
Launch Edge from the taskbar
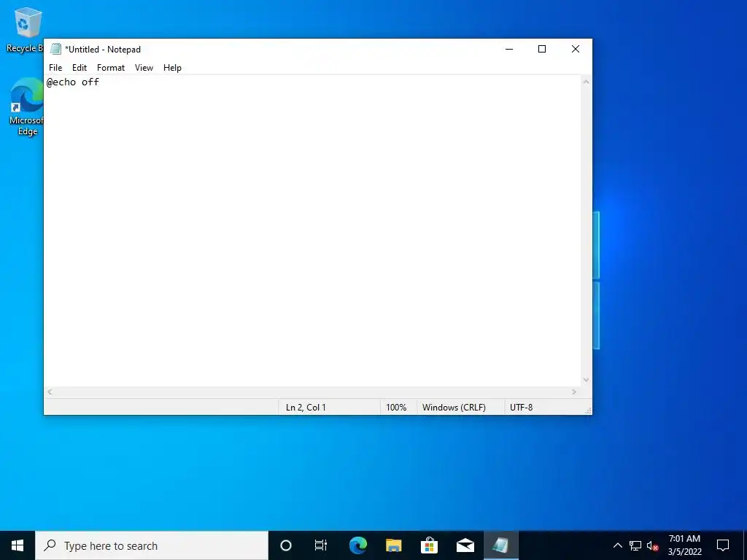(x=357, y=545)
